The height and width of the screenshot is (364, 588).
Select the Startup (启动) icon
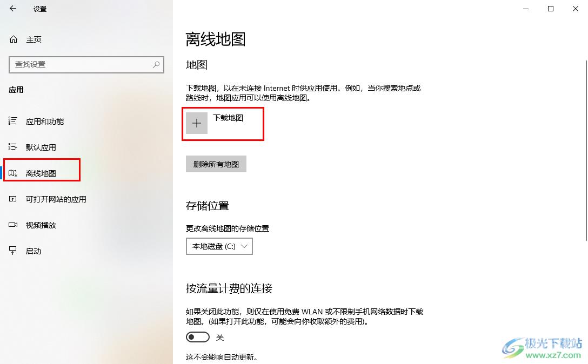coord(13,251)
